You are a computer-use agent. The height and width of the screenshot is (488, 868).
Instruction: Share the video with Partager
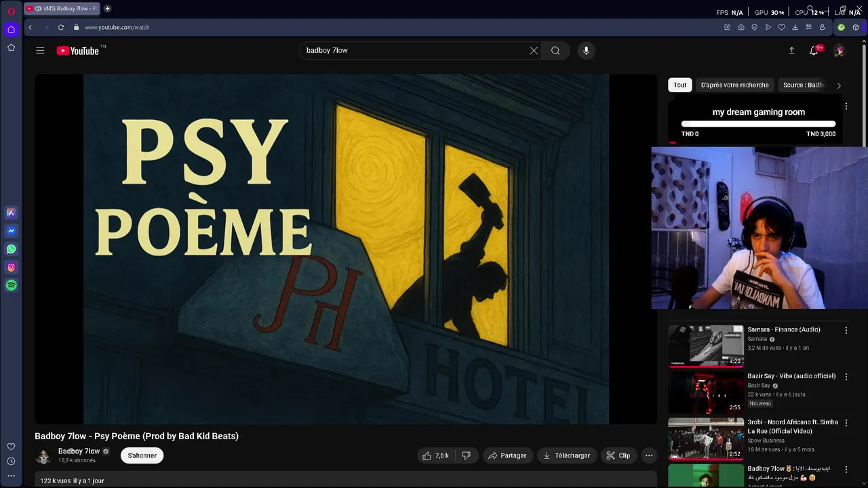(x=508, y=455)
